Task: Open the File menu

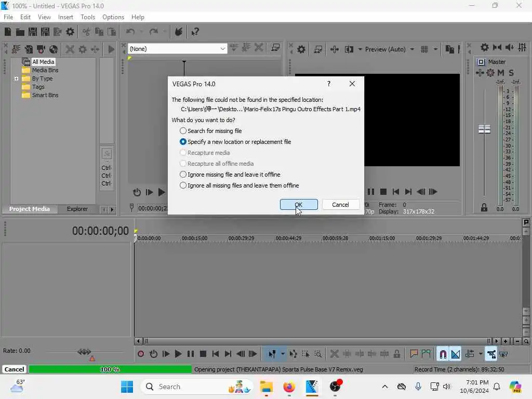Action: coord(8,17)
